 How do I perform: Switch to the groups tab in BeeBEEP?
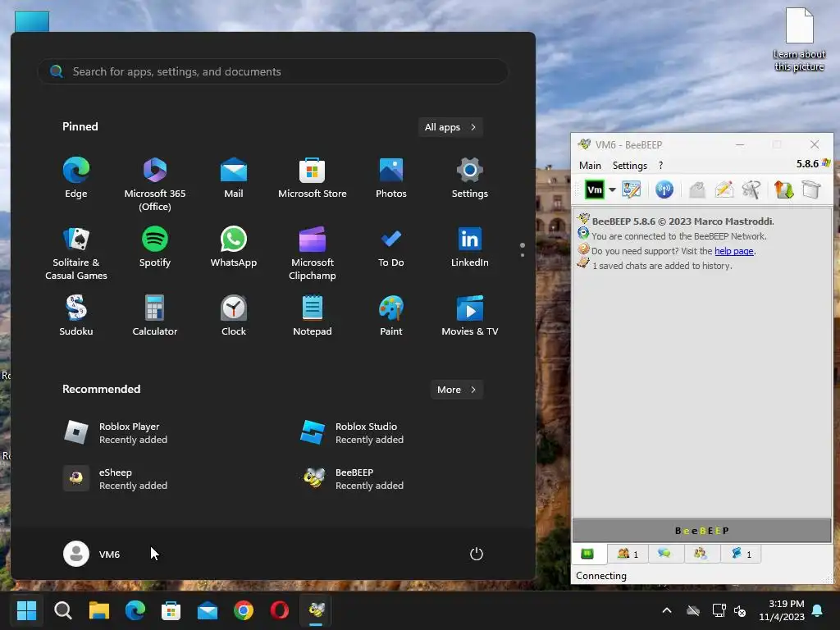pos(701,554)
